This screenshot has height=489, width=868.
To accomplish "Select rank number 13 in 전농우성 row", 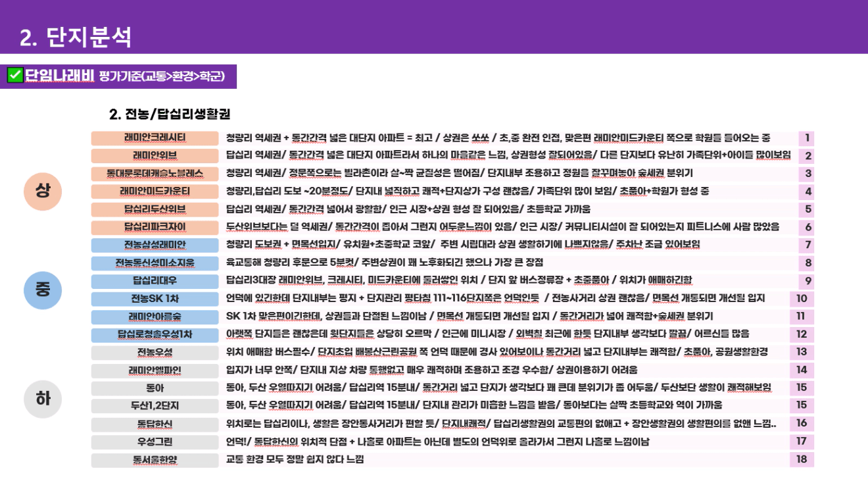I will [x=802, y=352].
